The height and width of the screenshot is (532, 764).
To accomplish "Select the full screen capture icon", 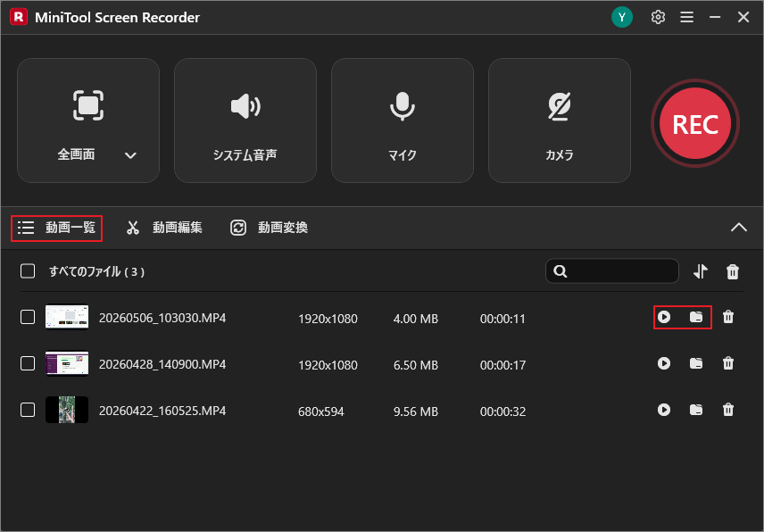I will tap(88, 104).
